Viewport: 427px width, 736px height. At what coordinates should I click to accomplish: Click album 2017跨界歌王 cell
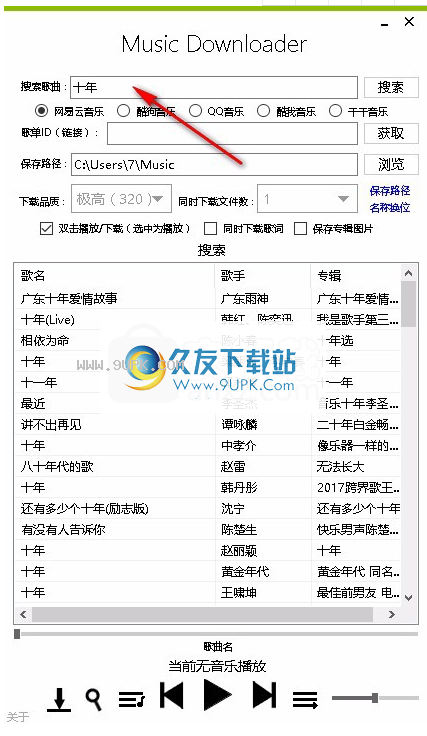pos(358,488)
